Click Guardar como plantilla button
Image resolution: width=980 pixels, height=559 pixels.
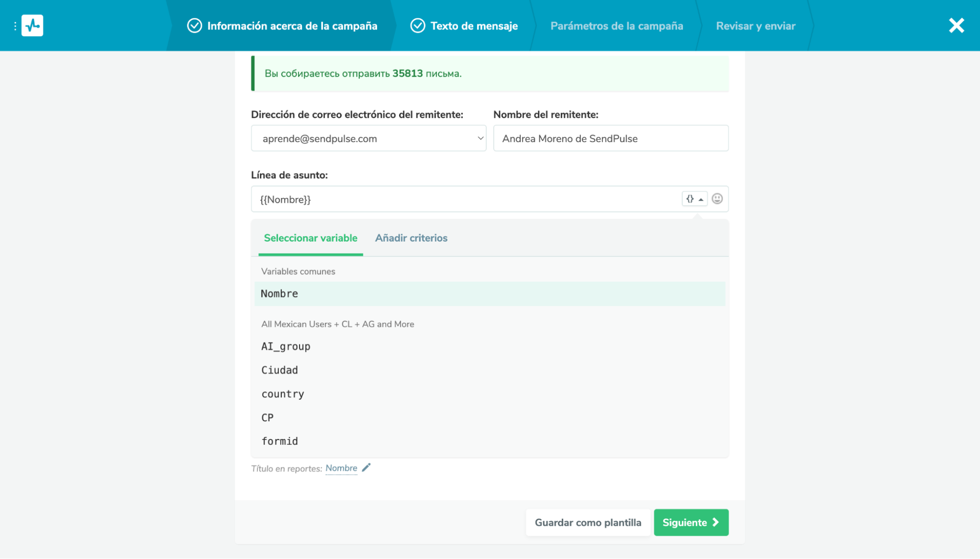(x=588, y=523)
